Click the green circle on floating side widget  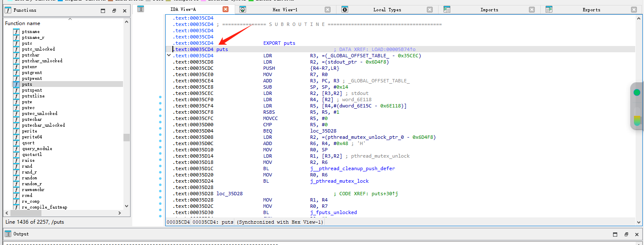point(637,92)
